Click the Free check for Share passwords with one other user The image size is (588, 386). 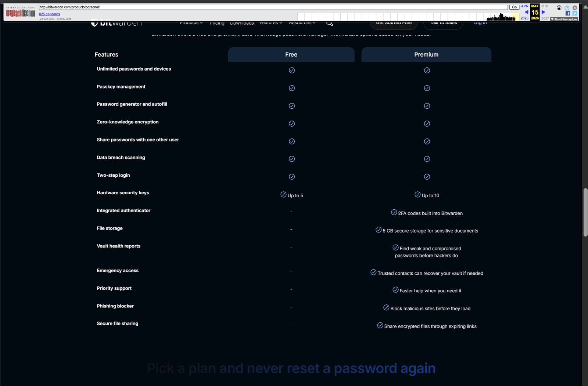coord(292,141)
